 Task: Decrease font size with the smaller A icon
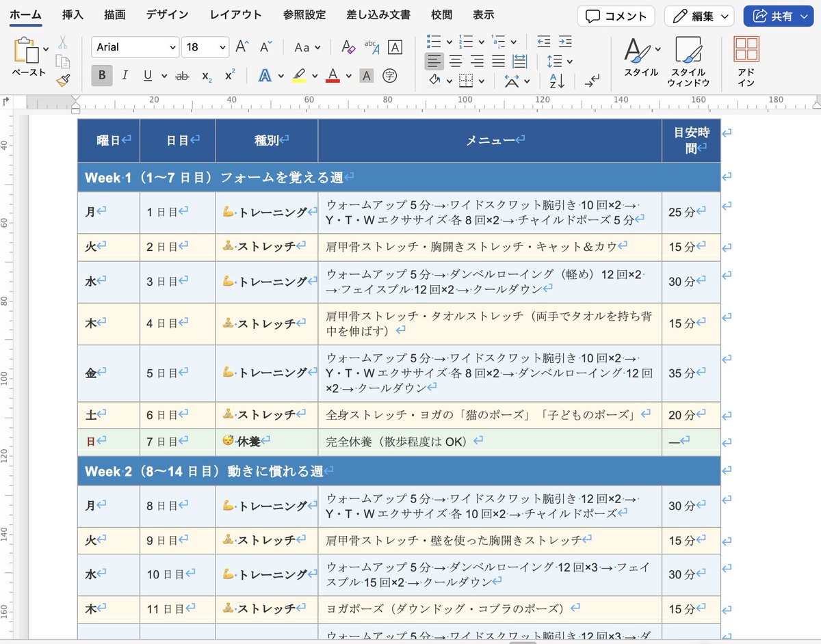click(x=265, y=47)
